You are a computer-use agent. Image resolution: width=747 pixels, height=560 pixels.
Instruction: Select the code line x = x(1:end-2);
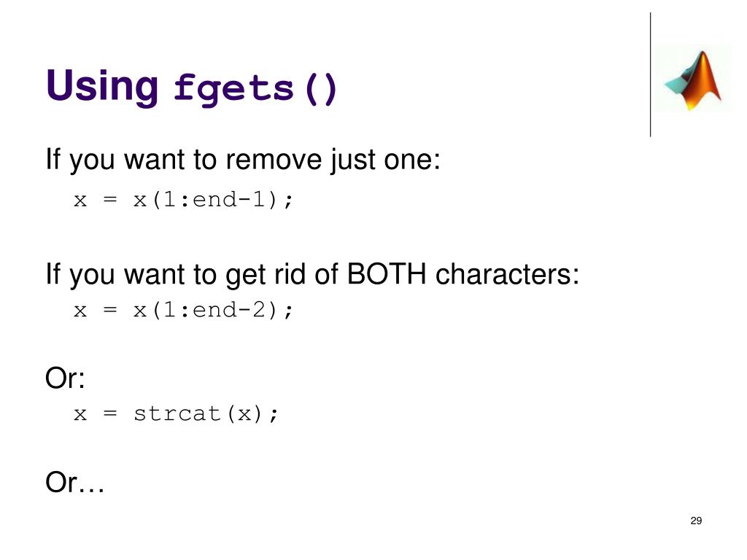[x=183, y=311]
